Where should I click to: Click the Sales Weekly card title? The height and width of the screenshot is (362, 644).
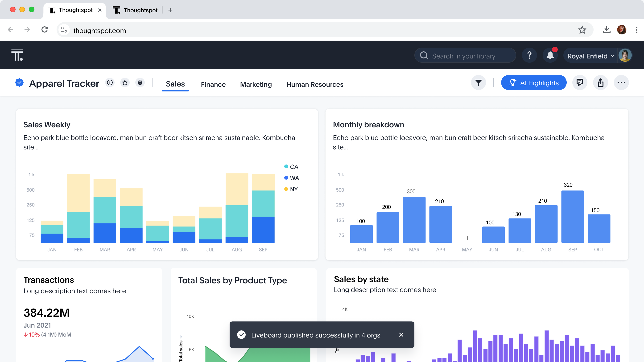(x=47, y=125)
